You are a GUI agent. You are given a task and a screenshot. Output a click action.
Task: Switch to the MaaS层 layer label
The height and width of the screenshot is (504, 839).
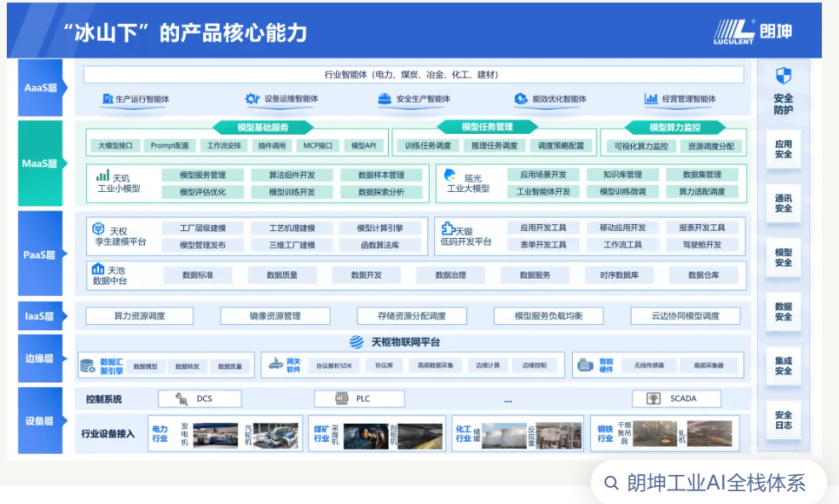coord(42,163)
